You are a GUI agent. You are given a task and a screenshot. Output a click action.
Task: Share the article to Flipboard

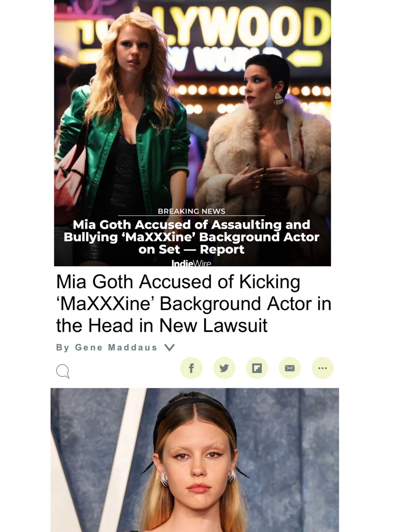[257, 368]
